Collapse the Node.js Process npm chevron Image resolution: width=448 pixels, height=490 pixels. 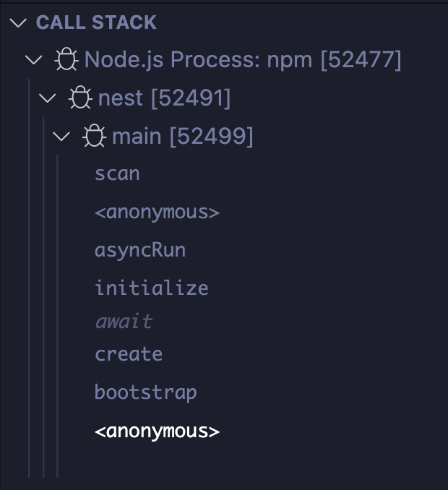[x=33, y=59]
